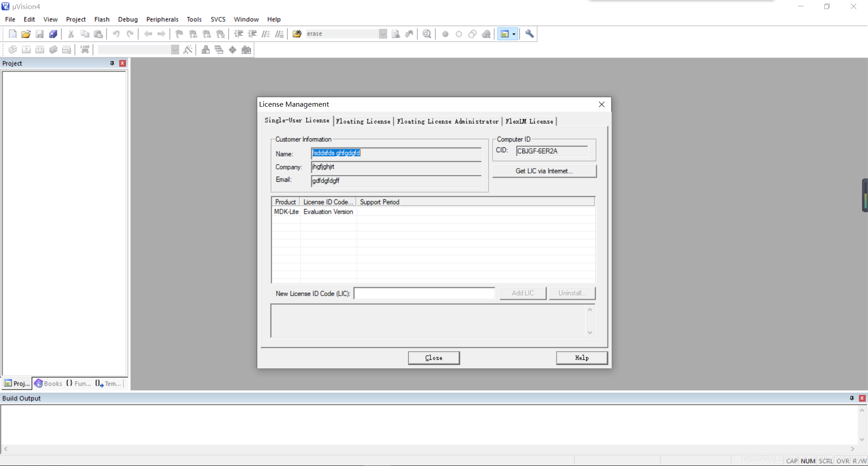Start debug session magnifier icon
This screenshot has width=868, height=466.
coord(427,34)
